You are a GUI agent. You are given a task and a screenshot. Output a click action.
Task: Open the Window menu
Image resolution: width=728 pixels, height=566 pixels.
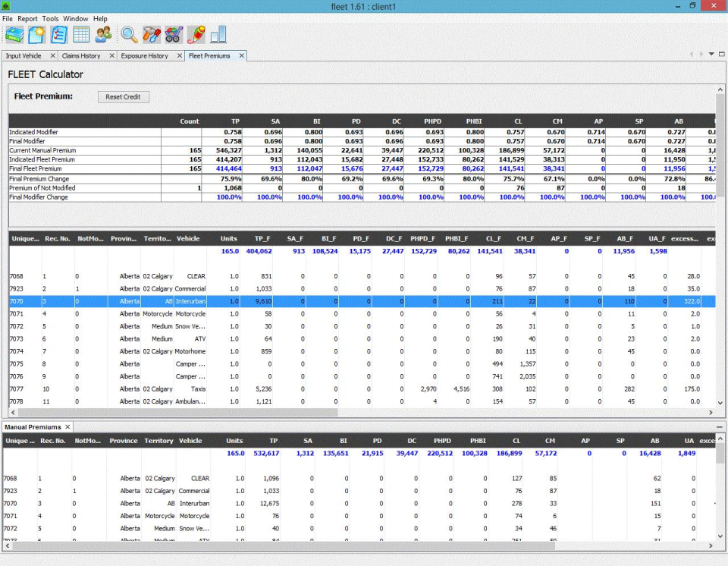(76, 18)
